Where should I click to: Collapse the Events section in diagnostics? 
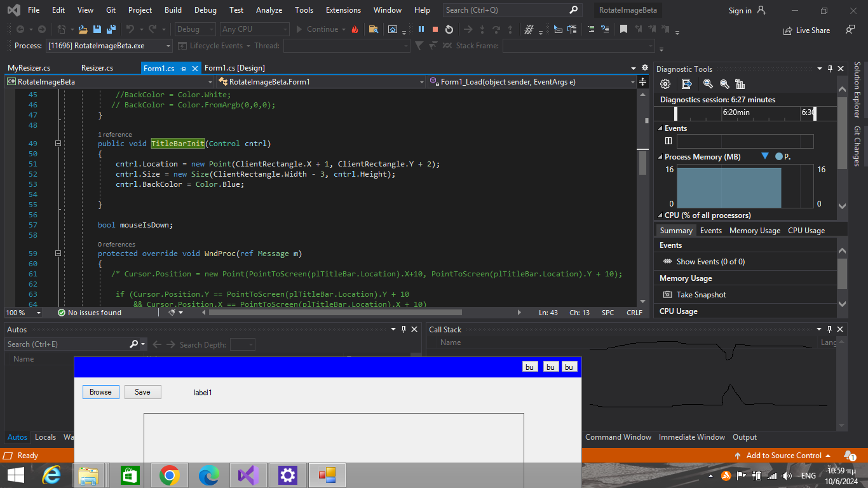(660, 128)
